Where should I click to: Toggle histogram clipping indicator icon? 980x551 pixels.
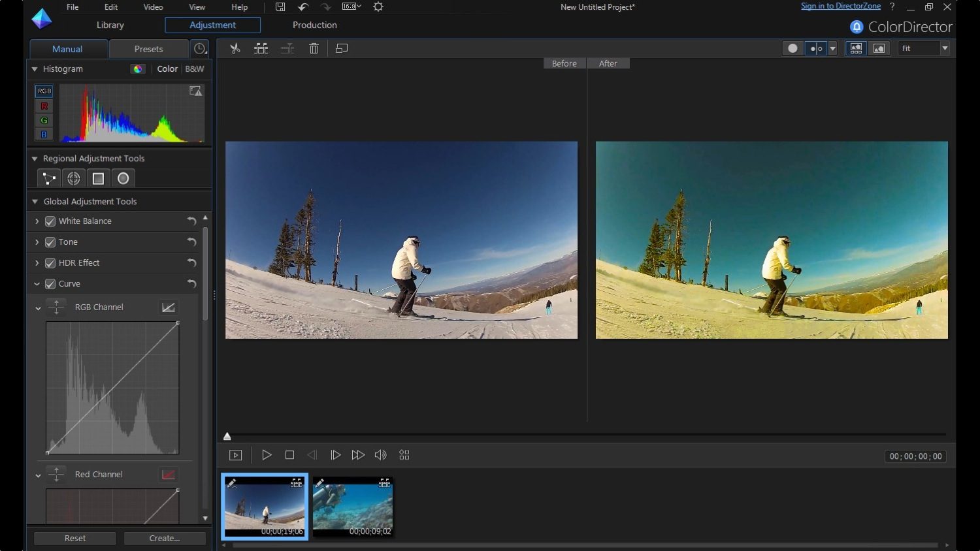196,91
